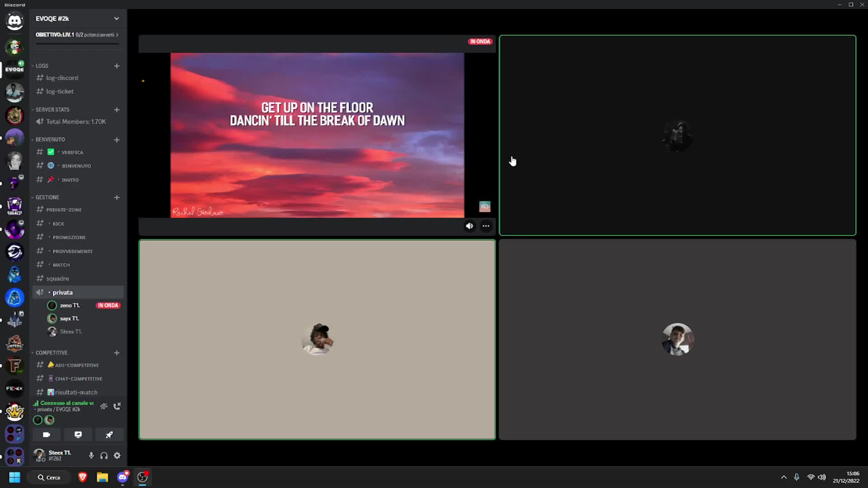The image size is (868, 488).
Task: Open user settings gear
Action: click(x=117, y=455)
